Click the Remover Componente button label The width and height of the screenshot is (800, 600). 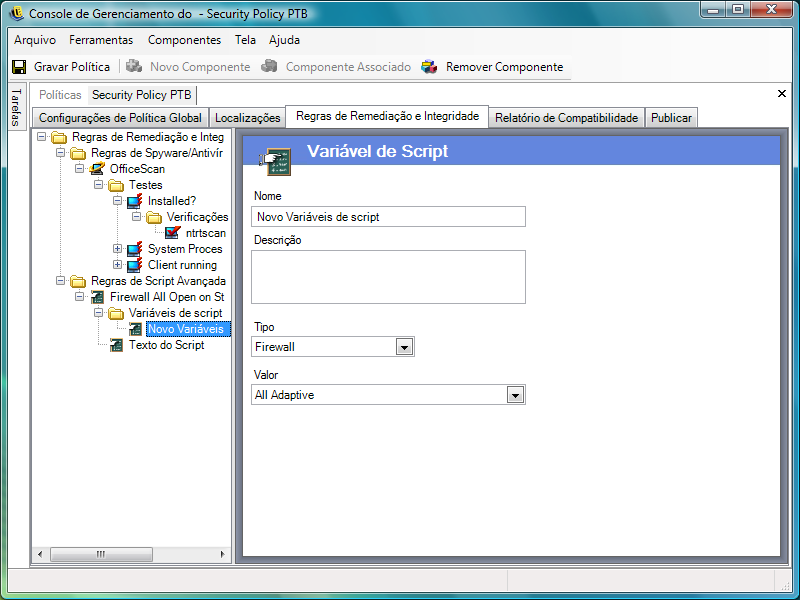pos(504,67)
